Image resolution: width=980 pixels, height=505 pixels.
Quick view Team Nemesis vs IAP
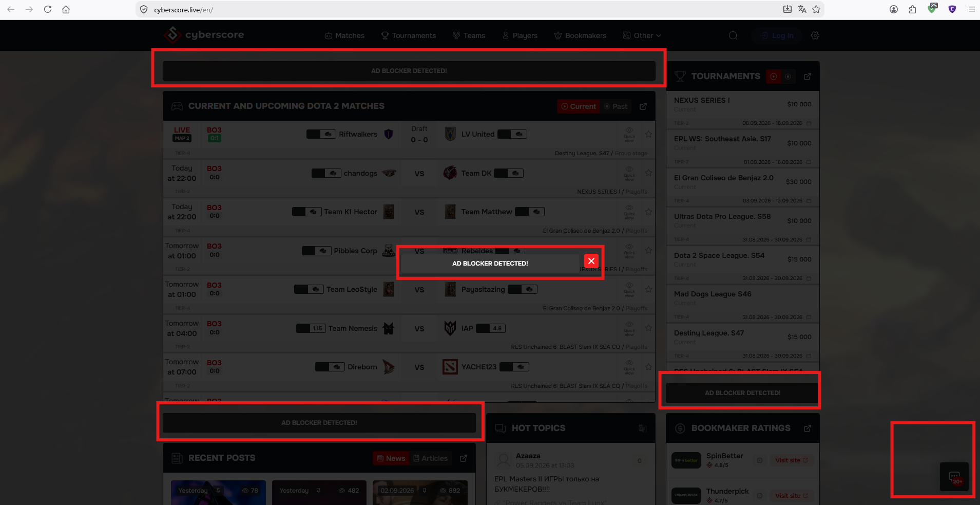point(629,328)
